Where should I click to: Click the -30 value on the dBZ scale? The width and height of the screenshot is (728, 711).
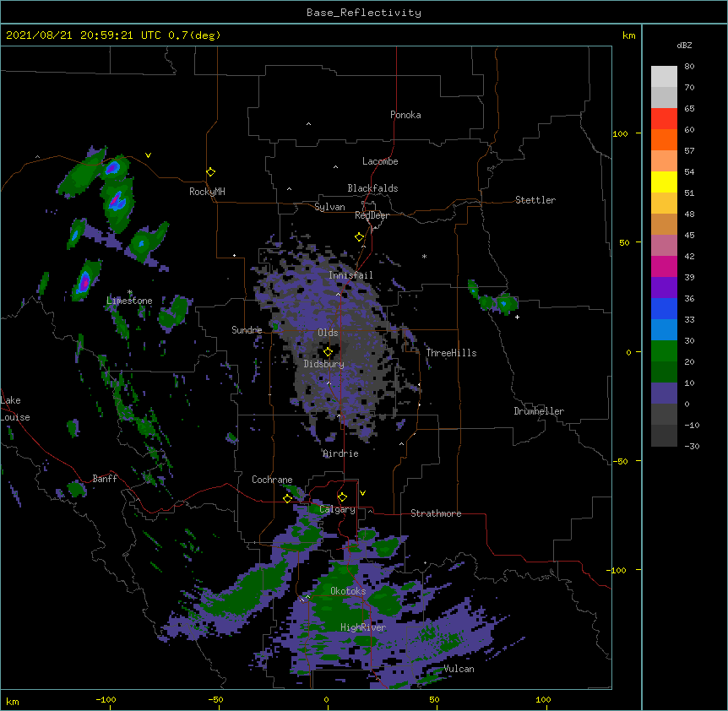pyautogui.click(x=692, y=446)
